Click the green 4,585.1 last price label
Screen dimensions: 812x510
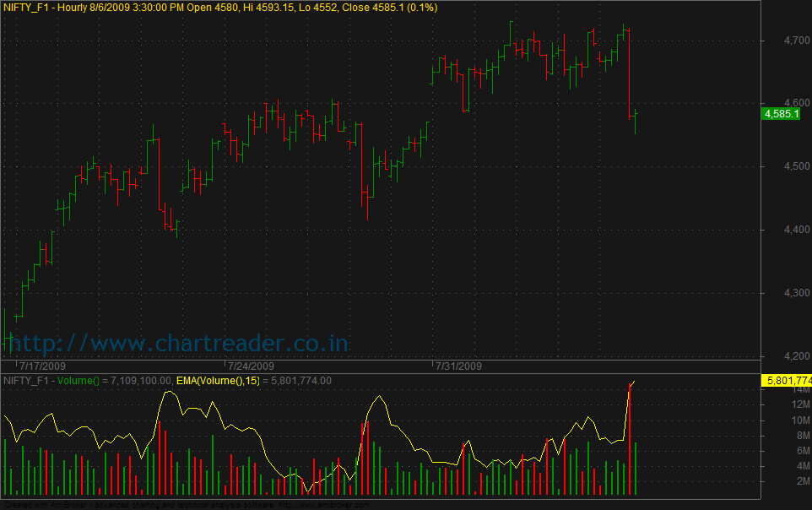click(x=781, y=113)
